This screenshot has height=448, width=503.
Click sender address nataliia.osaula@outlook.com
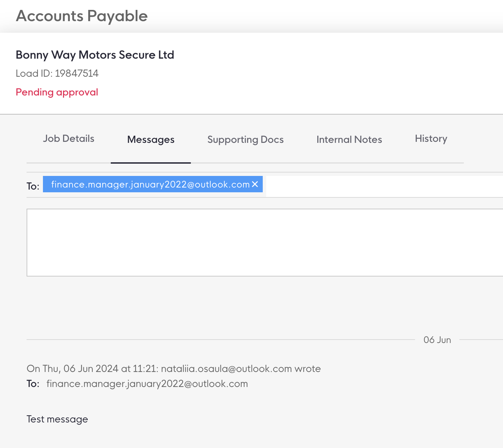tap(226, 369)
